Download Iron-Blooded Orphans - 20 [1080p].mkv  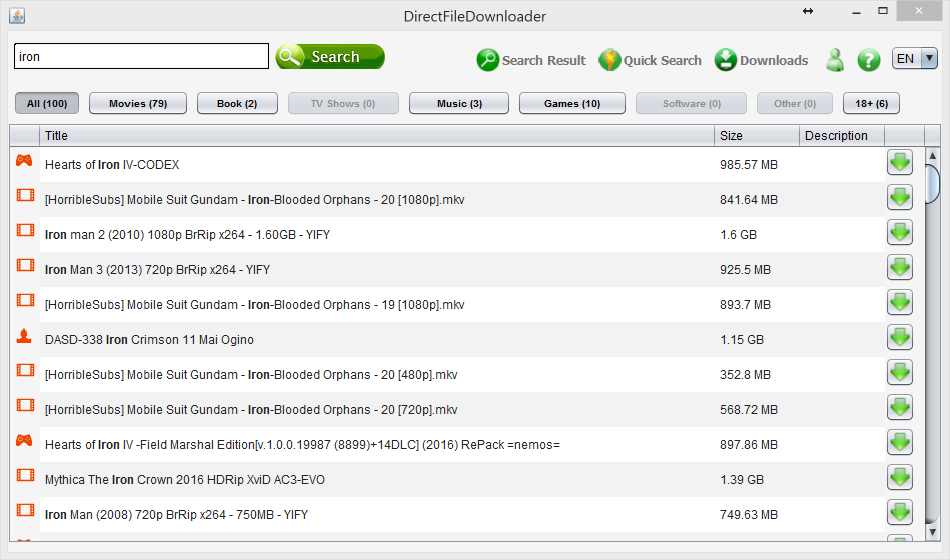900,197
